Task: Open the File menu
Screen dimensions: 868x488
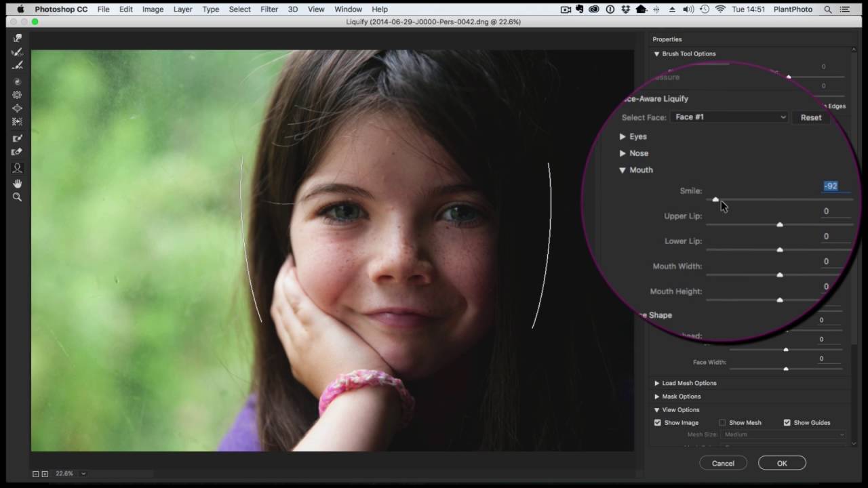Action: [103, 9]
